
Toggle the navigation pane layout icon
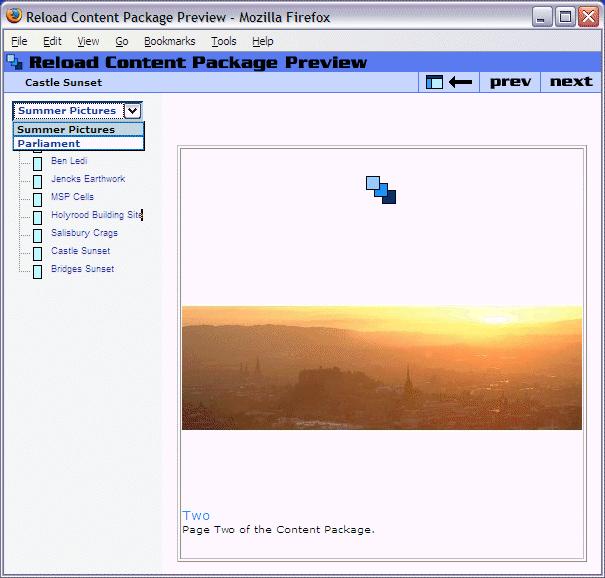tap(434, 82)
